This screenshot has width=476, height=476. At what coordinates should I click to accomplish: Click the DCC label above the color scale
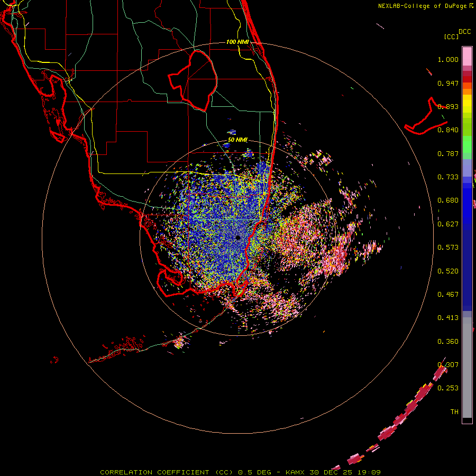464,32
